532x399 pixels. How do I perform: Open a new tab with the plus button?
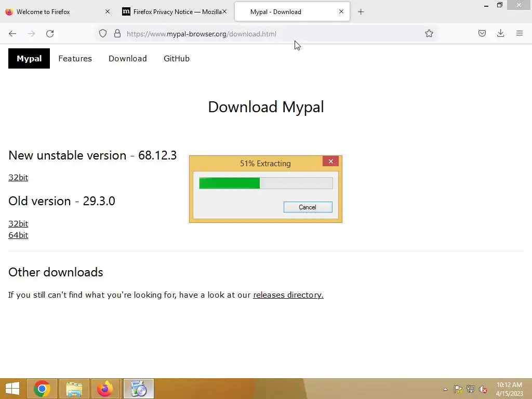click(361, 12)
